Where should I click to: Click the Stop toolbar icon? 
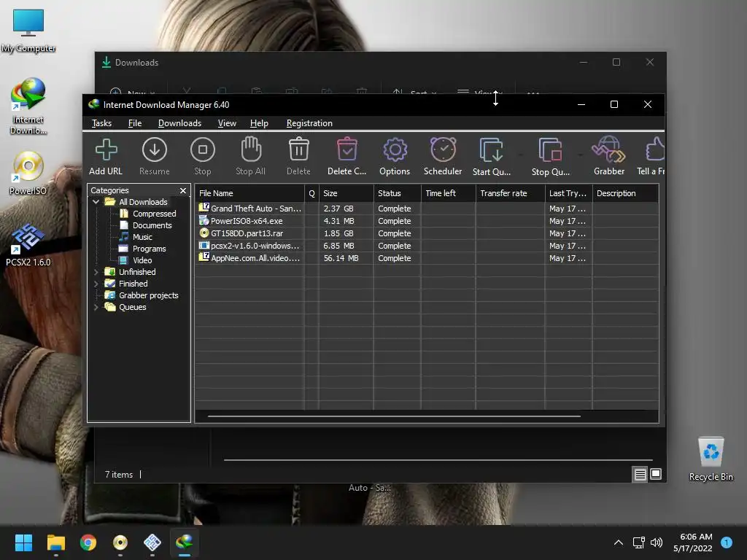click(x=203, y=150)
